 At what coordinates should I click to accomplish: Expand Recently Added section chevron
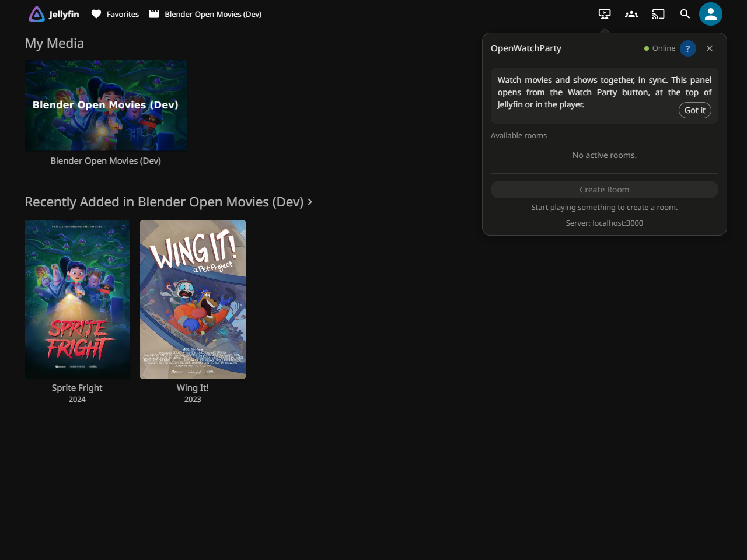point(310,202)
